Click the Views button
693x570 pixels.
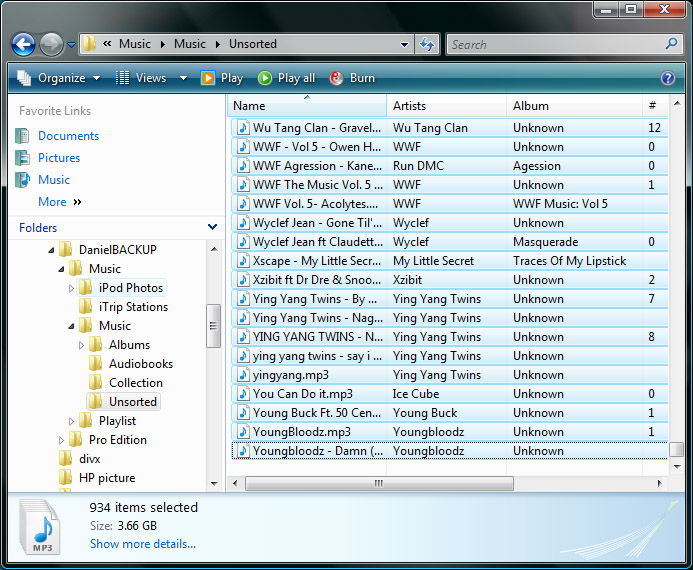[141, 78]
